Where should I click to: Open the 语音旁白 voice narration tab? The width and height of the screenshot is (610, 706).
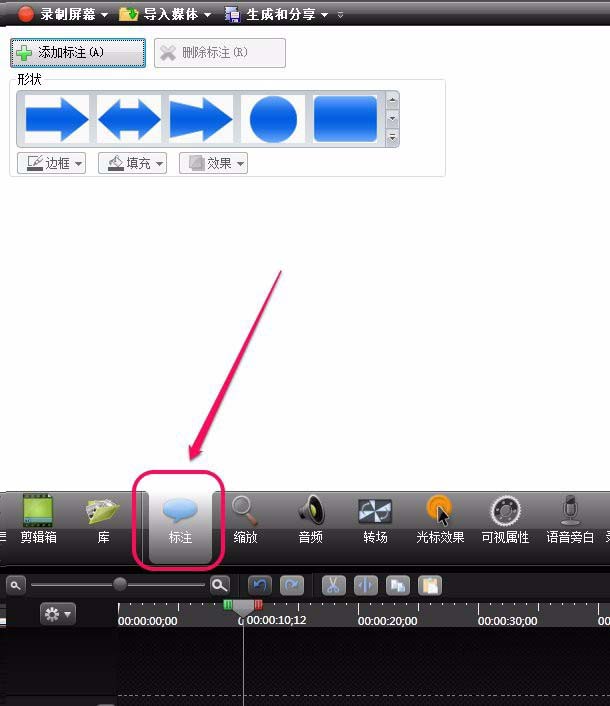[x=570, y=520]
